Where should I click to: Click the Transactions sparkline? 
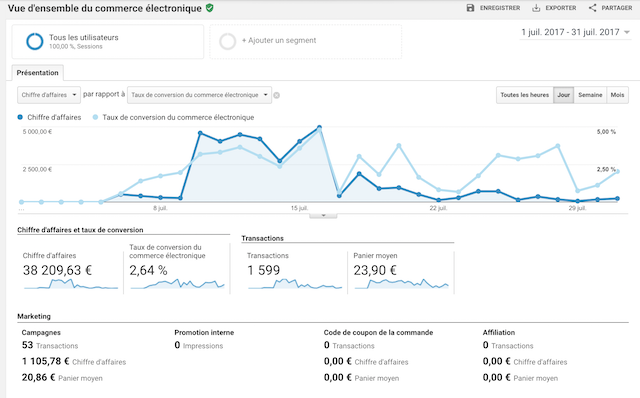pyautogui.click(x=295, y=284)
